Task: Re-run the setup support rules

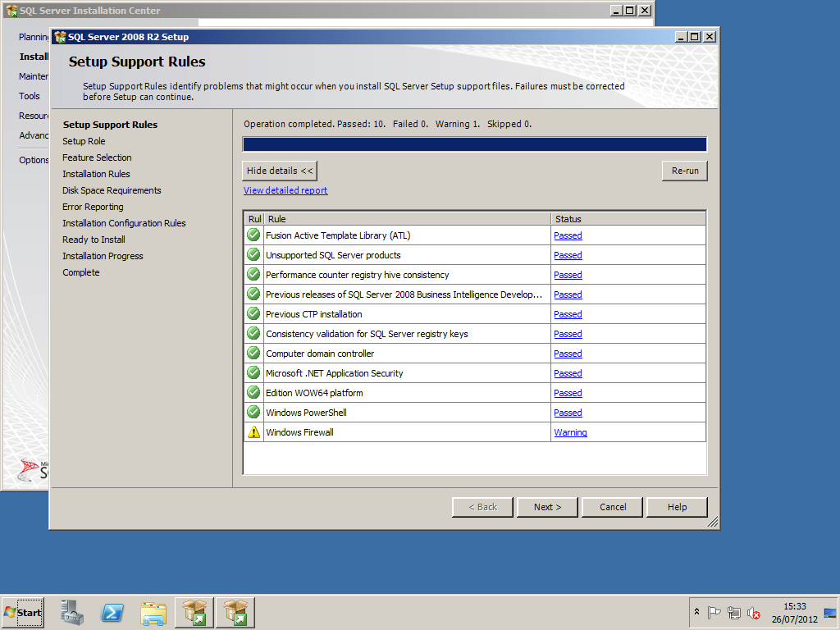Action: tap(685, 171)
